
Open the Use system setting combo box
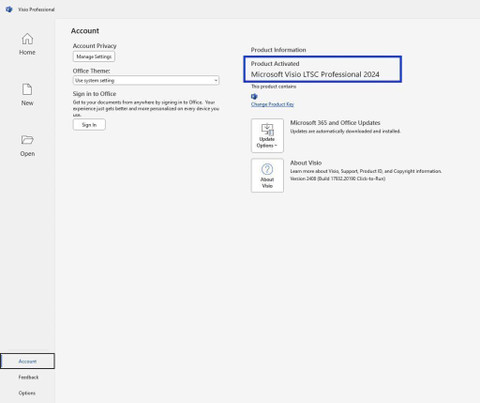pyautogui.click(x=146, y=80)
